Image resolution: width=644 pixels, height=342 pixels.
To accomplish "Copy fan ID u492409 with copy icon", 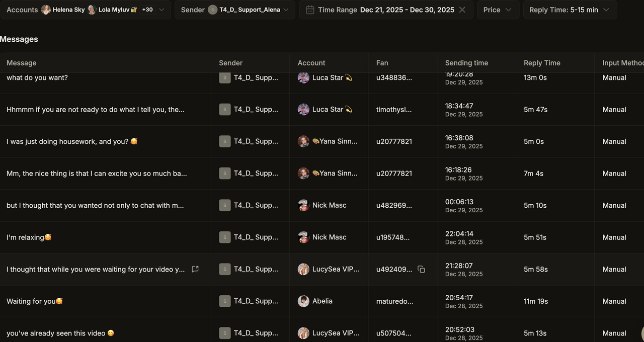I will [x=421, y=269].
